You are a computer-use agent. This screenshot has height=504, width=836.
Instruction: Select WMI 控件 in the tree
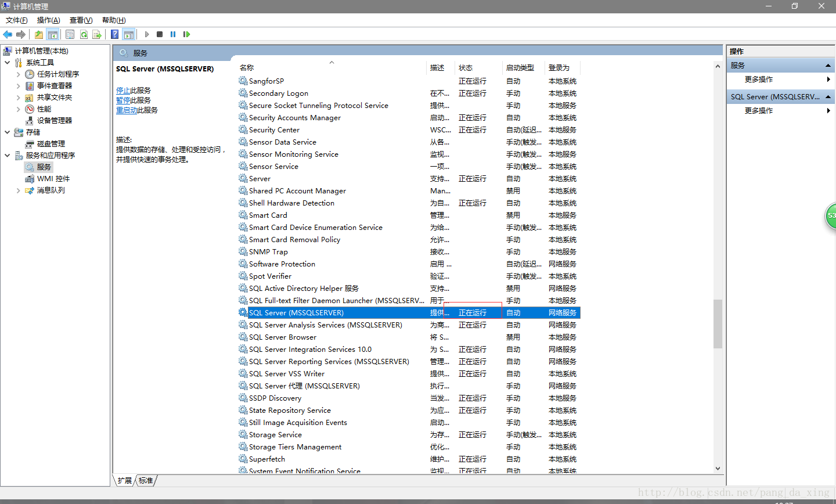[53, 179]
